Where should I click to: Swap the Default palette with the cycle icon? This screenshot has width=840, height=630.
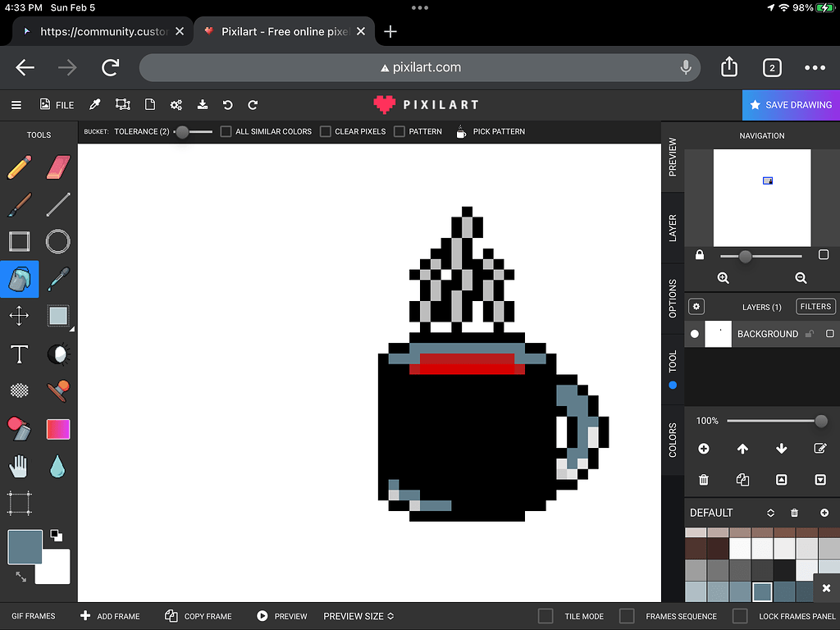coord(769,512)
